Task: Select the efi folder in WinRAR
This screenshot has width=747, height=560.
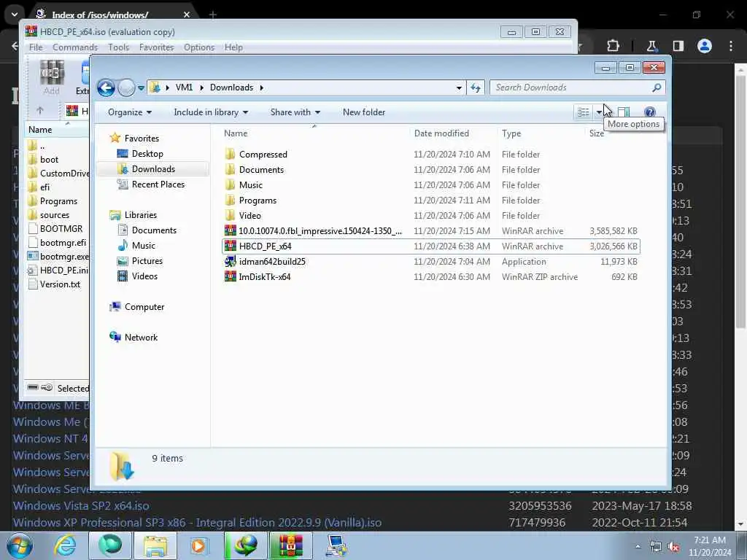Action: point(44,187)
